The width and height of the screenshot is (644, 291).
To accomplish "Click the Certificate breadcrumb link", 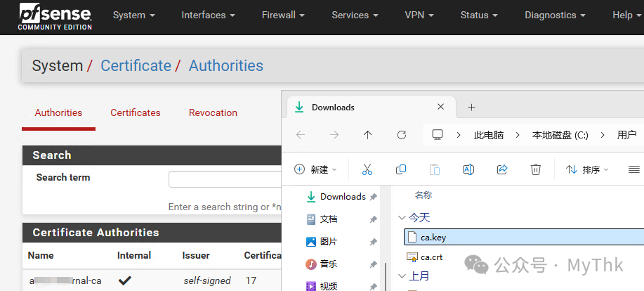I will coord(136,66).
